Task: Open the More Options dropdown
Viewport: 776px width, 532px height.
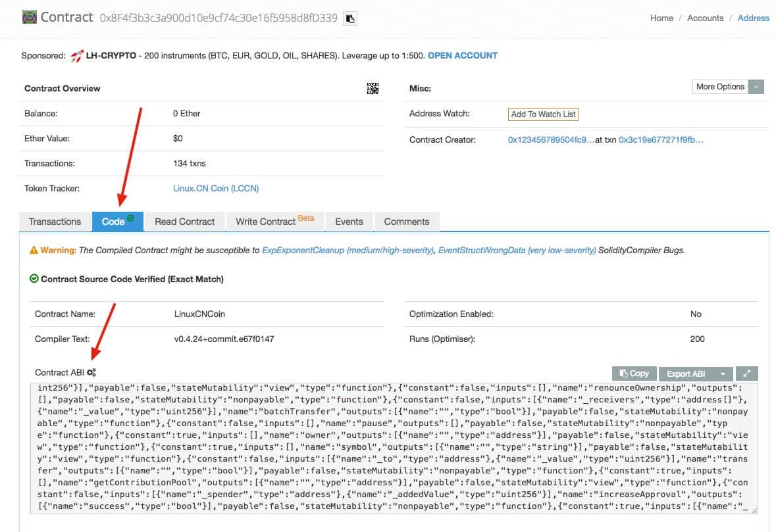Action: pos(728,87)
